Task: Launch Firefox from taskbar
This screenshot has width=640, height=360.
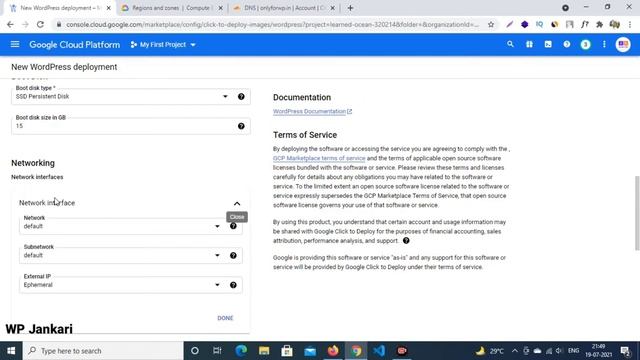Action: tap(333, 351)
